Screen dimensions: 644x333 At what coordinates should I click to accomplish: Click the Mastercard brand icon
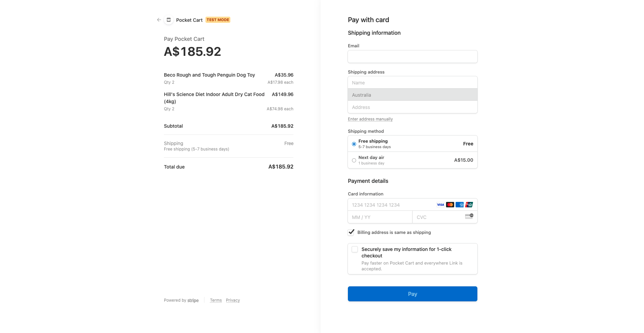[x=450, y=205]
